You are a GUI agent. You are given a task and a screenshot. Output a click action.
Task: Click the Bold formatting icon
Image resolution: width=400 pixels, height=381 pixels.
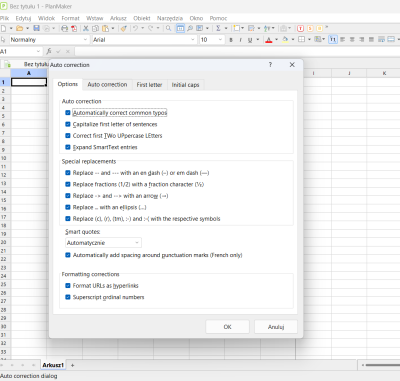pyautogui.click(x=231, y=40)
